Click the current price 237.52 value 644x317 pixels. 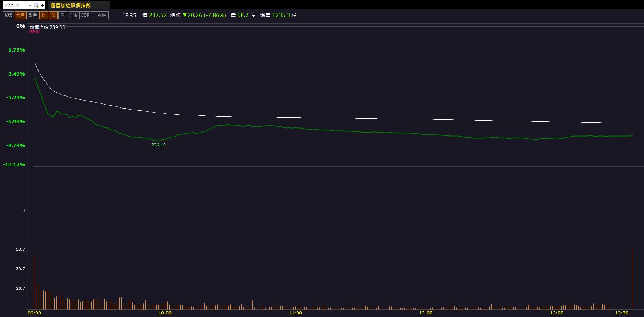(x=158, y=15)
